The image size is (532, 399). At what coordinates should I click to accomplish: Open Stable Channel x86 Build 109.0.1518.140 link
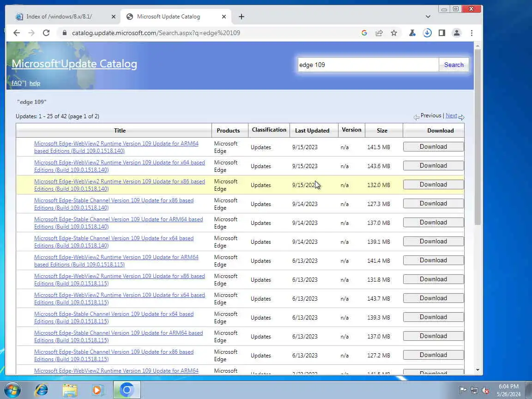pos(114,204)
